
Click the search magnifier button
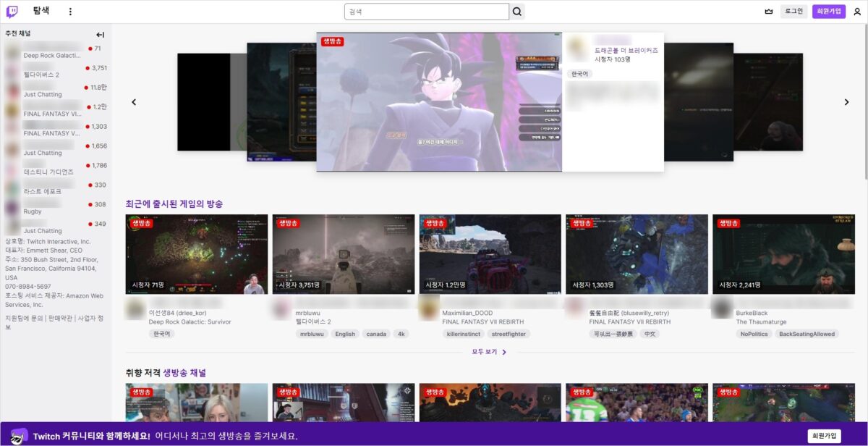516,12
